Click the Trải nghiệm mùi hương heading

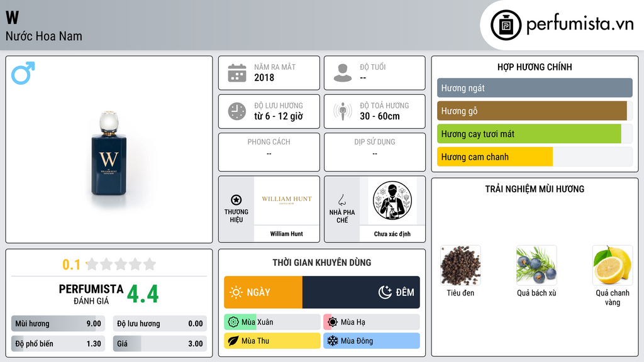(x=535, y=189)
